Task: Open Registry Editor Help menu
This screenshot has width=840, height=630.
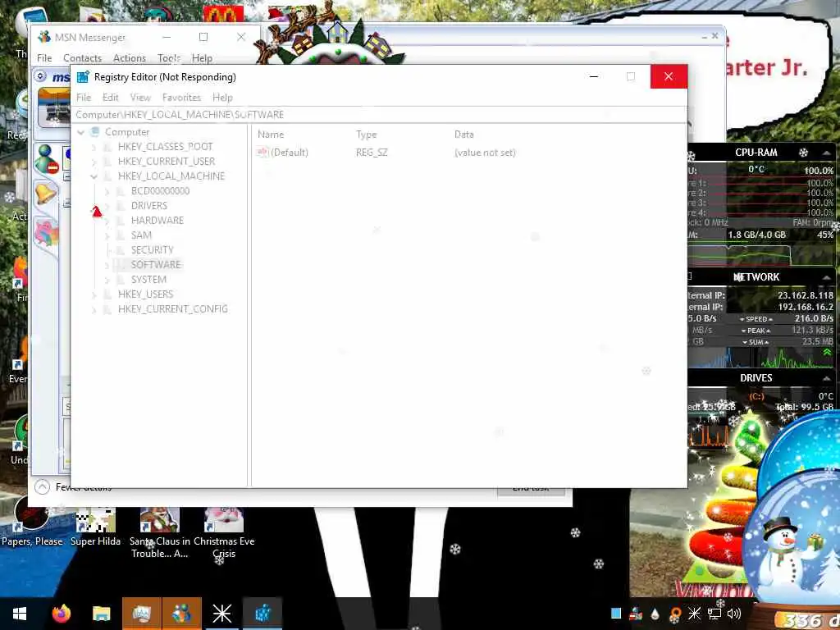Action: tap(222, 98)
